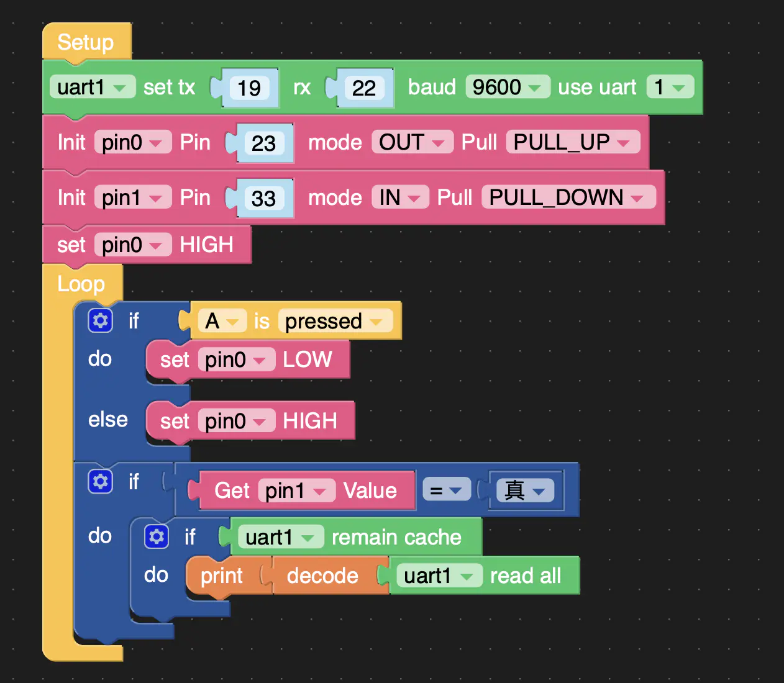784x683 pixels.
Task: Click tx pin number field 19
Action: point(249,88)
